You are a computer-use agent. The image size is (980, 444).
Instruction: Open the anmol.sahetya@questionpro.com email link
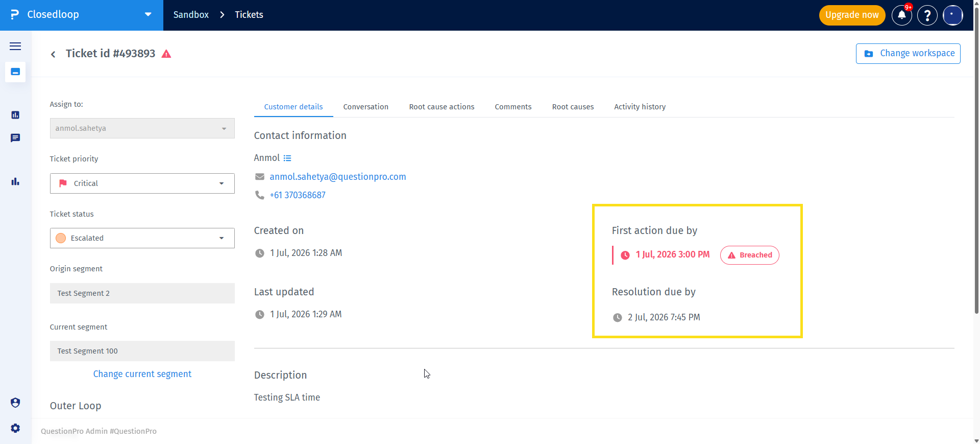[x=338, y=177]
